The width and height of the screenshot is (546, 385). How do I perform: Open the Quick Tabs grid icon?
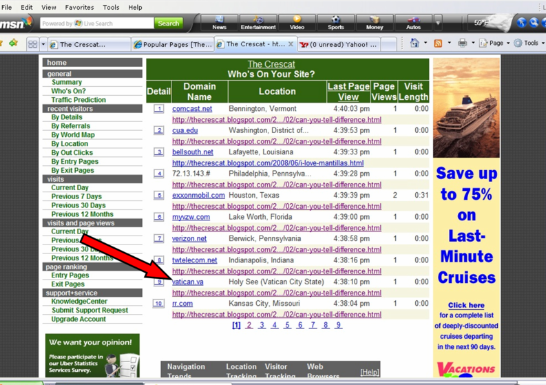(33, 44)
